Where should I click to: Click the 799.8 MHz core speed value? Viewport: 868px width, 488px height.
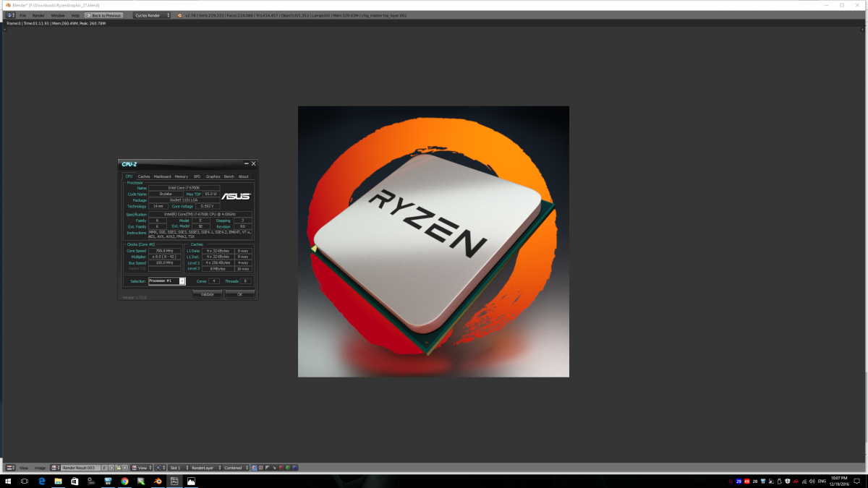click(x=164, y=251)
